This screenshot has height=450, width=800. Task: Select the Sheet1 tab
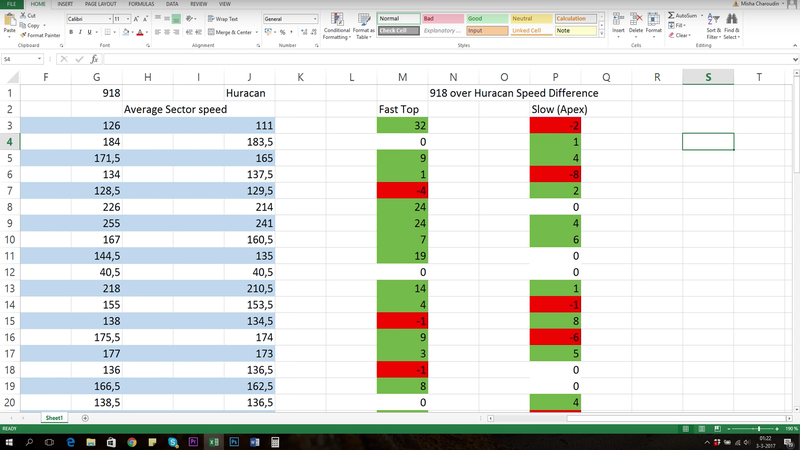(54, 418)
